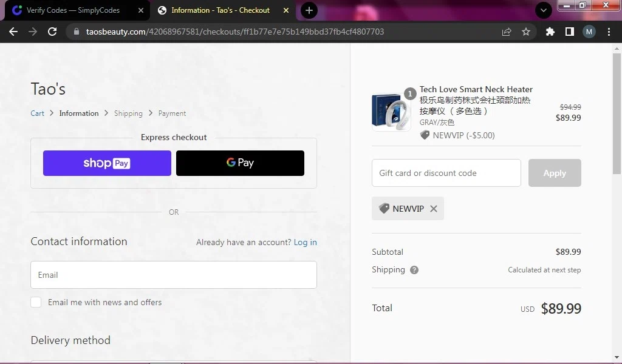Click the Calculated at next step text
This screenshot has width=622, height=364.
[544, 270]
